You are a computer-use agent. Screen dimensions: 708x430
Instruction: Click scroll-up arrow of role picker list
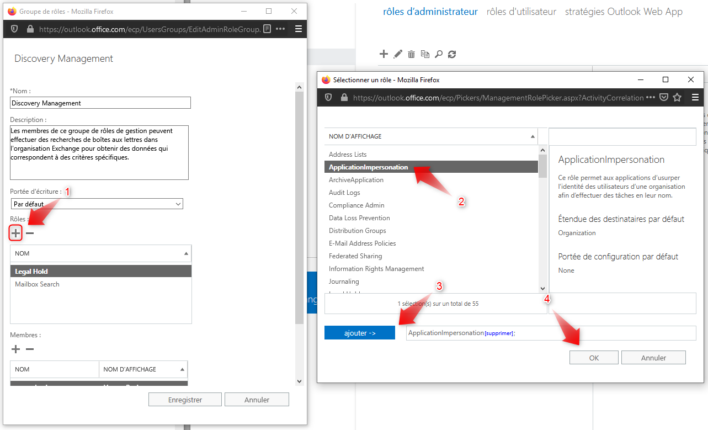543,150
